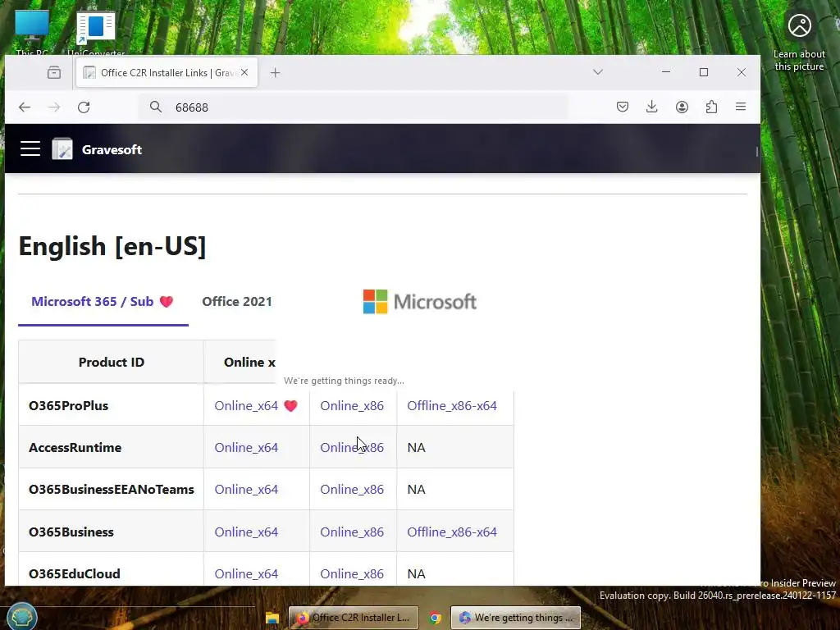Open the Firefox account icon
The image size is (840, 630).
(x=682, y=107)
